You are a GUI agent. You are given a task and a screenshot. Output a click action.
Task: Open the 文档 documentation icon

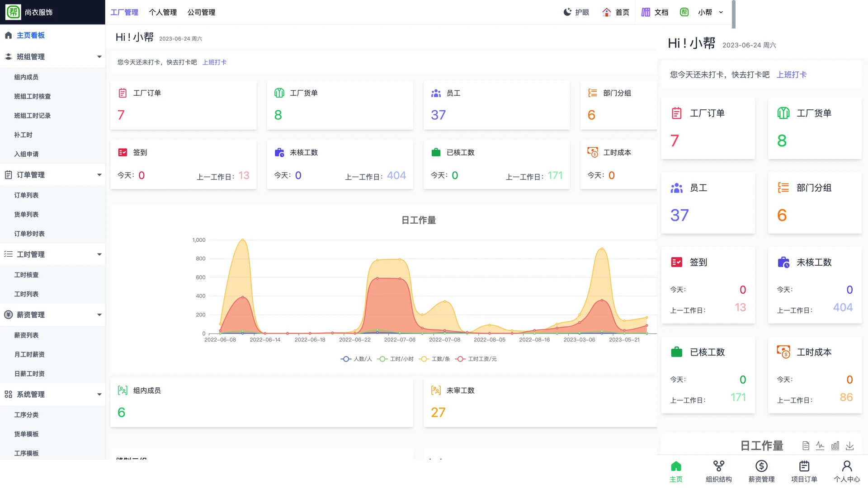(x=646, y=12)
